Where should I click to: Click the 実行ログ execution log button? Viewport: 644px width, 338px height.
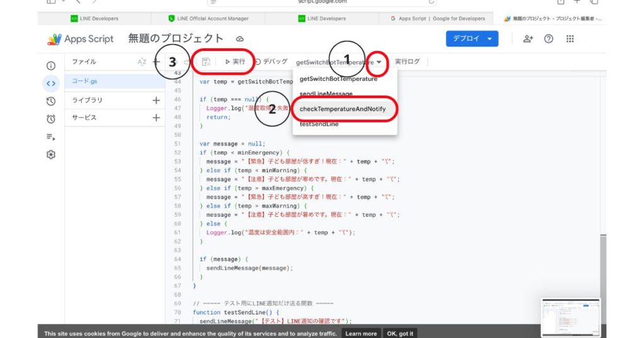407,62
